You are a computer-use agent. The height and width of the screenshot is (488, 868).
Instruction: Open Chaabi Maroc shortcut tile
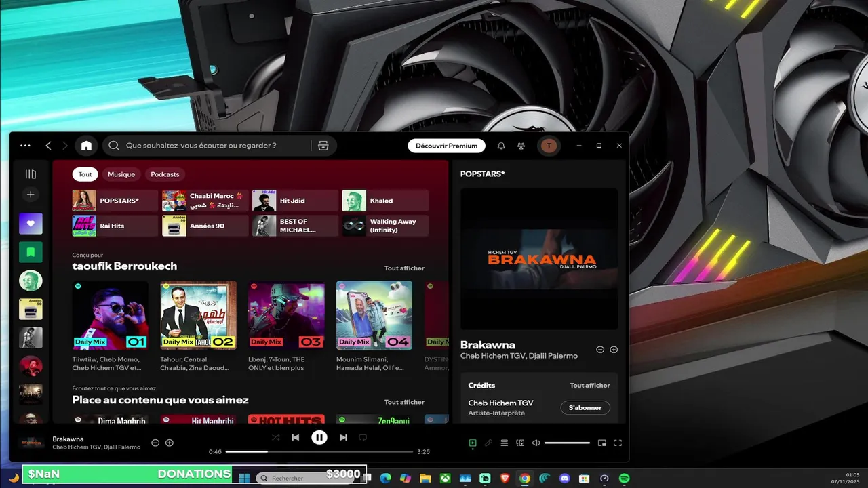[205, 201]
